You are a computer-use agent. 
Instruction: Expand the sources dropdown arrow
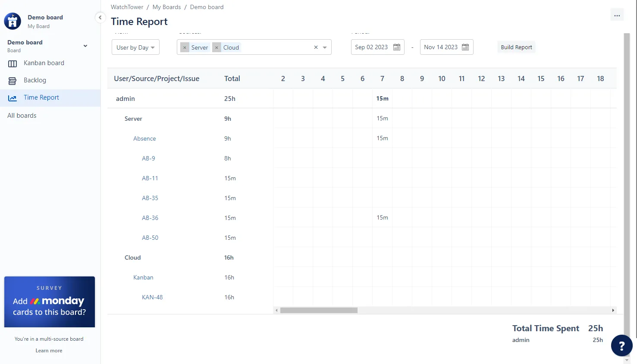(x=325, y=47)
